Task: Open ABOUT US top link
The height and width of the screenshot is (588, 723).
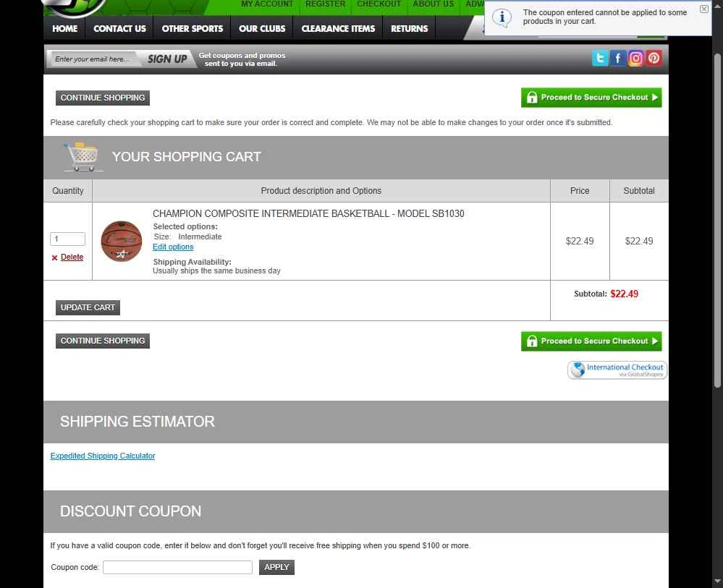Action: [433, 4]
